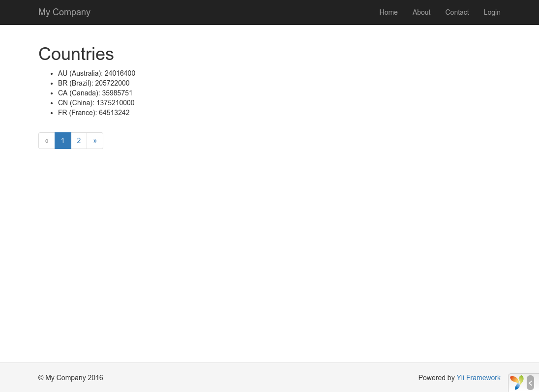This screenshot has height=392, width=539.
Task: Expand the Yii debug toolbar
Action: pyautogui.click(x=530, y=383)
